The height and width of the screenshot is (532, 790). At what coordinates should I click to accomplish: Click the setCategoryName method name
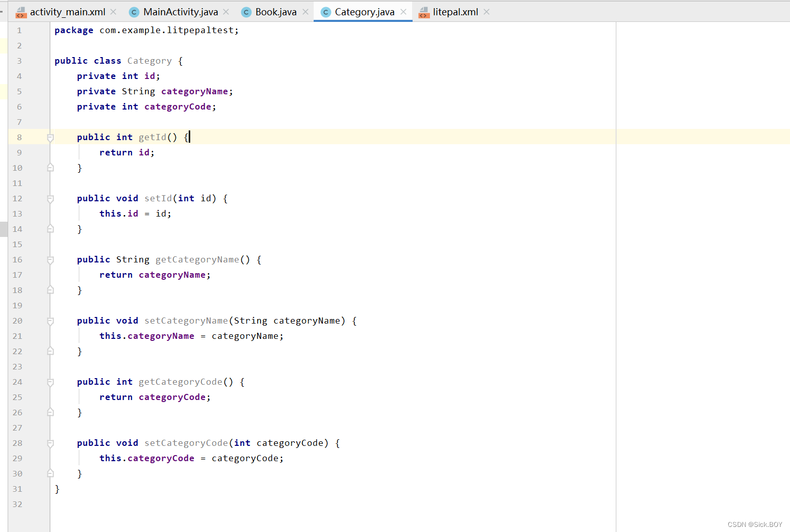(x=186, y=321)
